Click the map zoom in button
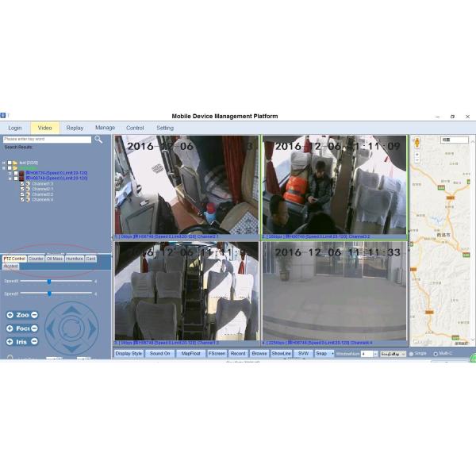The image size is (476, 476). point(416,155)
